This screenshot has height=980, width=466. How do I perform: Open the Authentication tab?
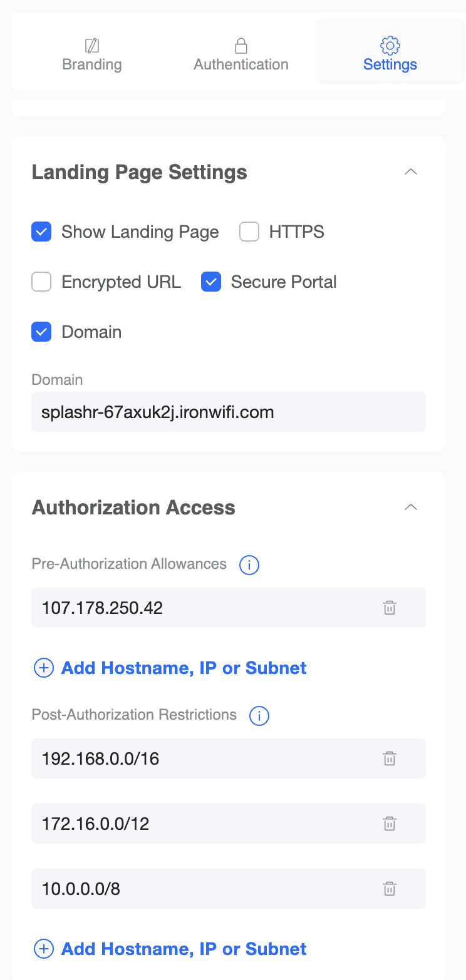241,55
